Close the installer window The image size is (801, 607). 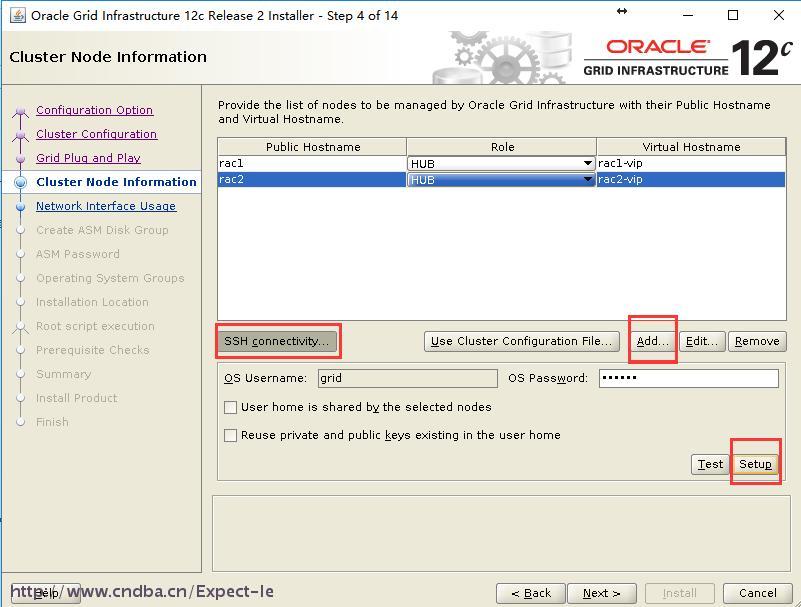[779, 15]
